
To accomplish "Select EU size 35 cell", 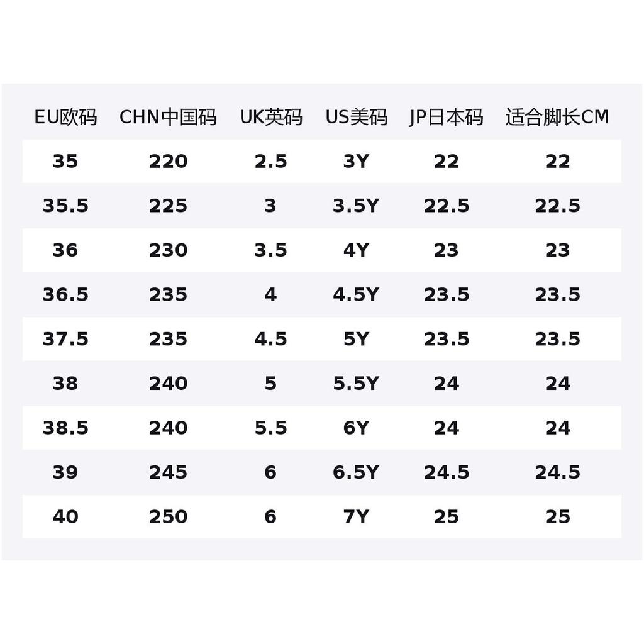I will pyautogui.click(x=65, y=162).
